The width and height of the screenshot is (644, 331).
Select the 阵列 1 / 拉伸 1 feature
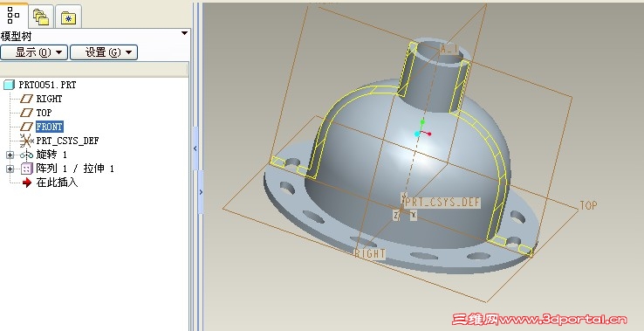75,169
